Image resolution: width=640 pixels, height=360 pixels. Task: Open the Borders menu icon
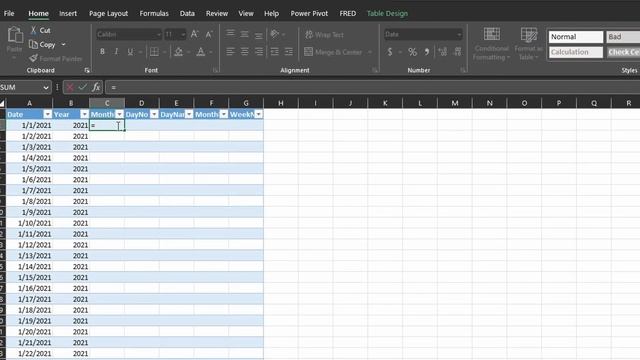154,52
